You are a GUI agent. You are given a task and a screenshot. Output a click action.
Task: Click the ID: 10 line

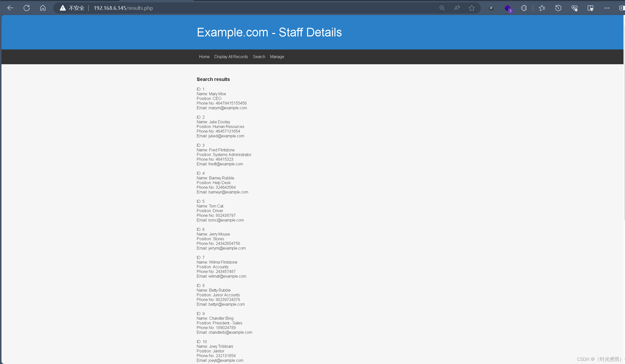pyautogui.click(x=202, y=342)
